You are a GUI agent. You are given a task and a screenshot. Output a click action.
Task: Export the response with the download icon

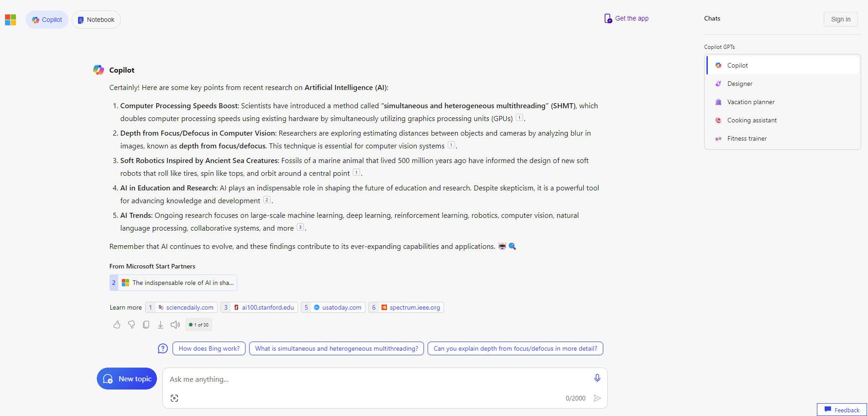160,324
